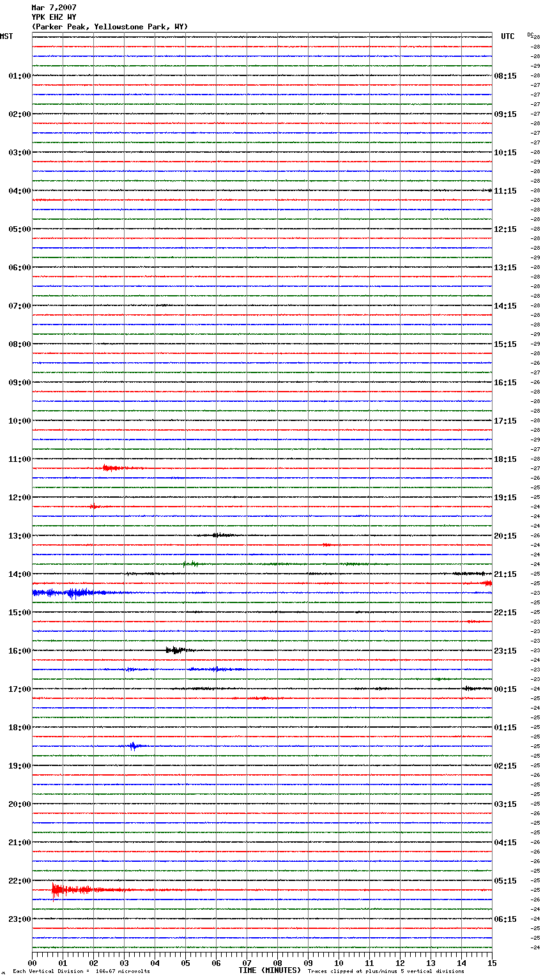This screenshot has height=980, width=543.
Task: Click the 21:15 UTC time label
Action: tap(505, 574)
